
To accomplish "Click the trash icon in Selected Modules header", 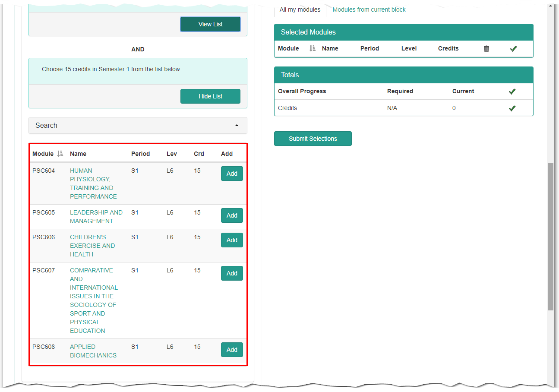I will (486, 48).
